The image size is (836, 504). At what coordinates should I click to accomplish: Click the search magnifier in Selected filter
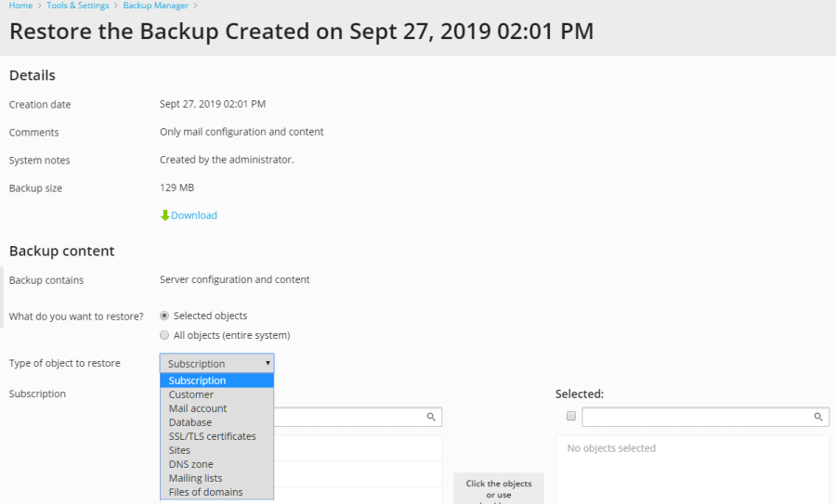817,417
